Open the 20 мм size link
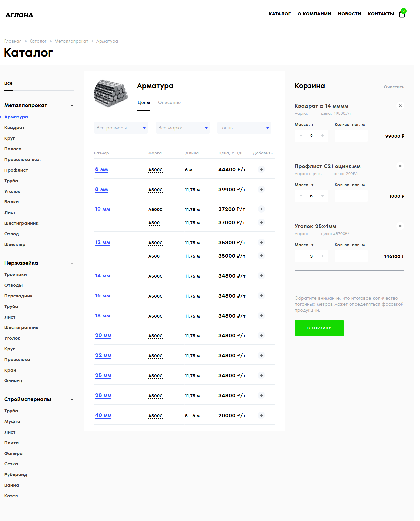The height and width of the screenshot is (521, 420). 103,335
